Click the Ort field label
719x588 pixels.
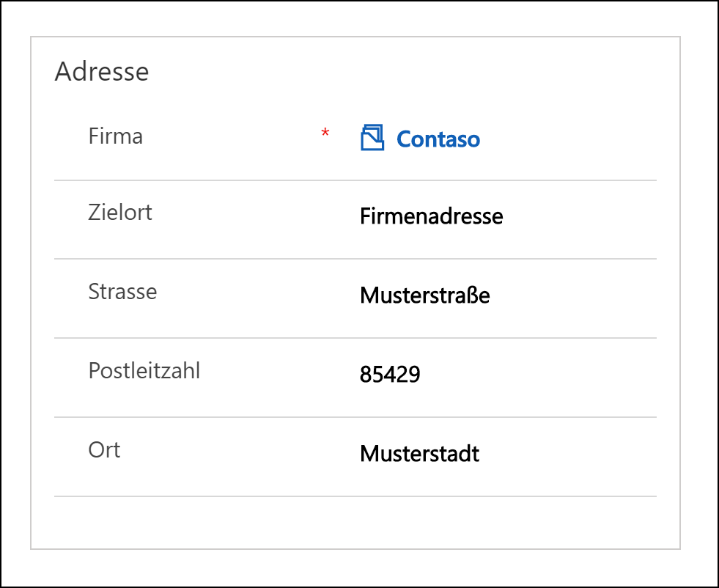104,450
